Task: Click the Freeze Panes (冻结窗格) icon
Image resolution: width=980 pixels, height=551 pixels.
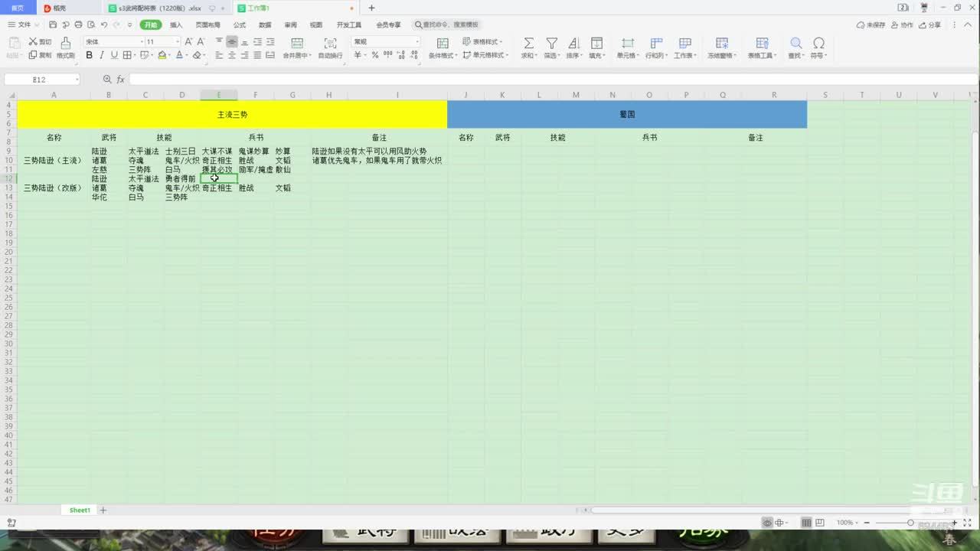Action: coord(722,44)
